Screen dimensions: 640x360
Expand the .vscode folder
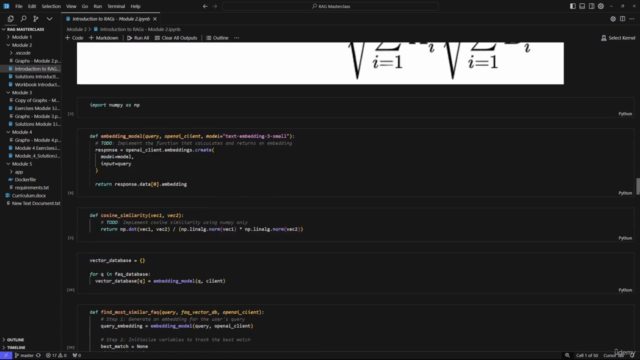click(22, 53)
